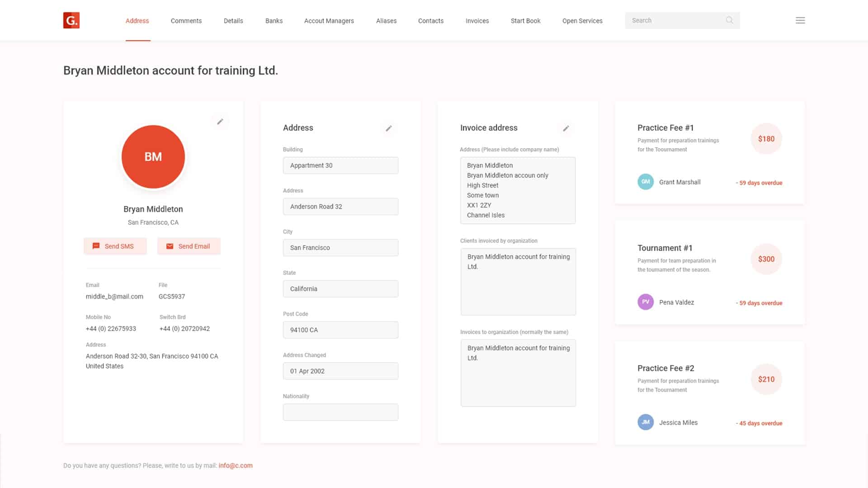Image resolution: width=868 pixels, height=488 pixels.
Task: Click the invoice address text area
Action: pos(518,190)
